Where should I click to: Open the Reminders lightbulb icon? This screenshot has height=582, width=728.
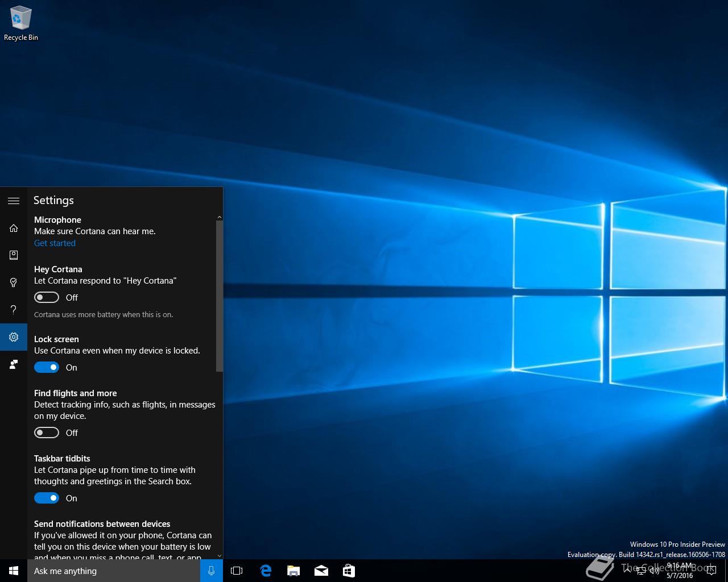(x=14, y=282)
